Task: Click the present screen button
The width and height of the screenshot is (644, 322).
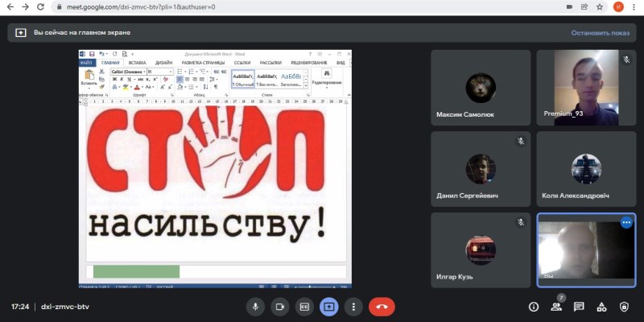Action: click(x=328, y=307)
